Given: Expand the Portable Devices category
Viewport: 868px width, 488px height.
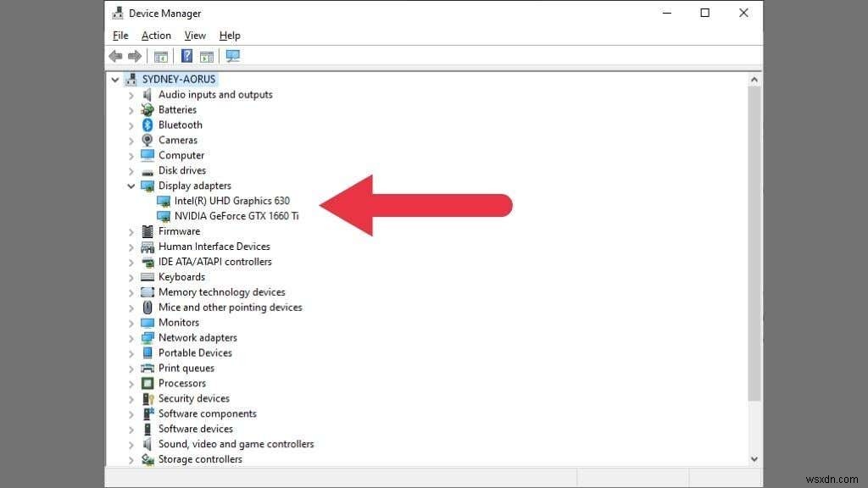Looking at the screenshot, I should (x=131, y=353).
